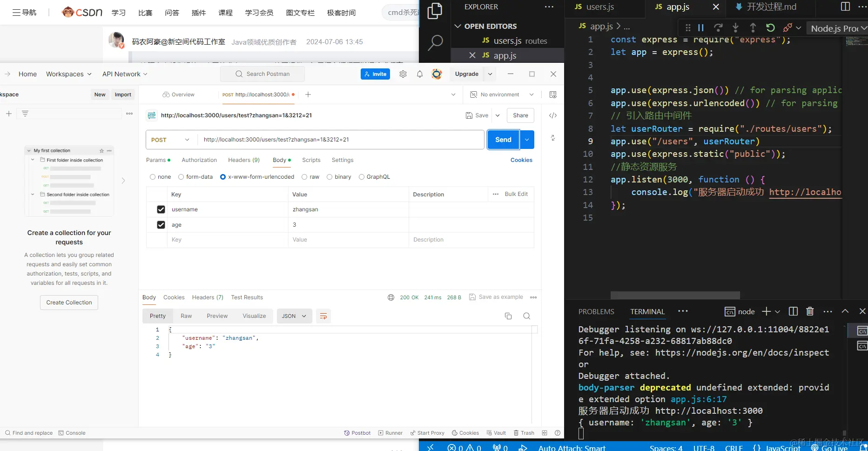This screenshot has width=868, height=451.
Task: Open the request Settings tab
Action: [x=343, y=160]
